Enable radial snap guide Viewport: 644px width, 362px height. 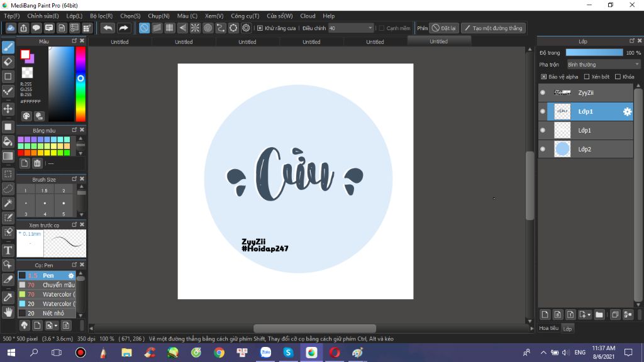(x=195, y=28)
